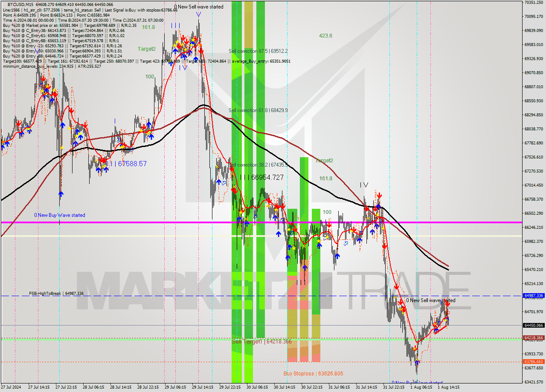
Task: Click 'Sell correction 87.5 | 69512.2' label
Action: pyautogui.click(x=258, y=51)
